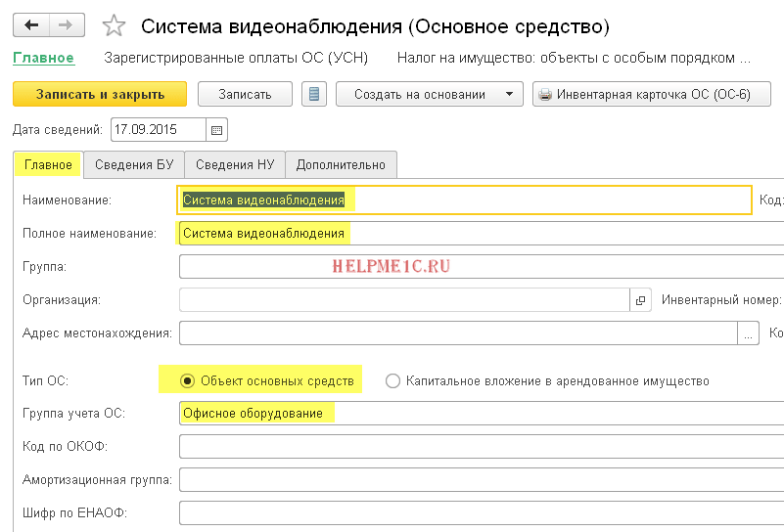Image resolution: width=784 pixels, height=532 pixels.
Task: Select Капитальное вложение в арендованное имущество option
Action: click(393, 380)
